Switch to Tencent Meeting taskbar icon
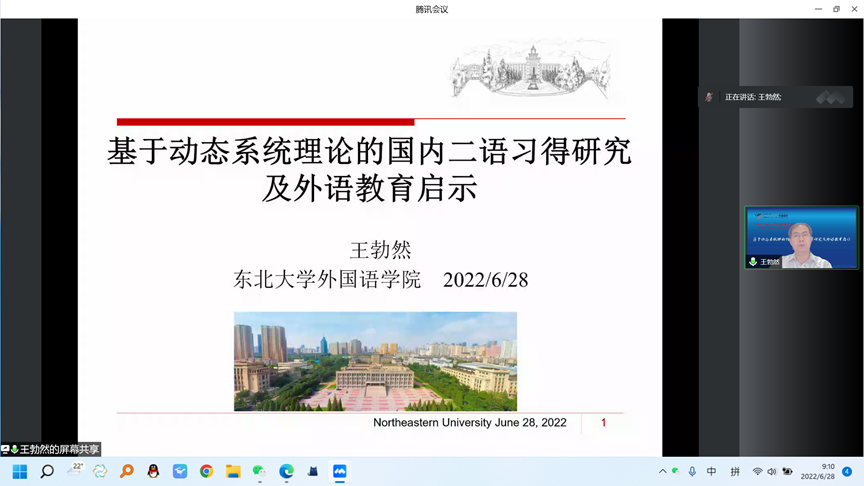The image size is (864, 486). tap(339, 472)
